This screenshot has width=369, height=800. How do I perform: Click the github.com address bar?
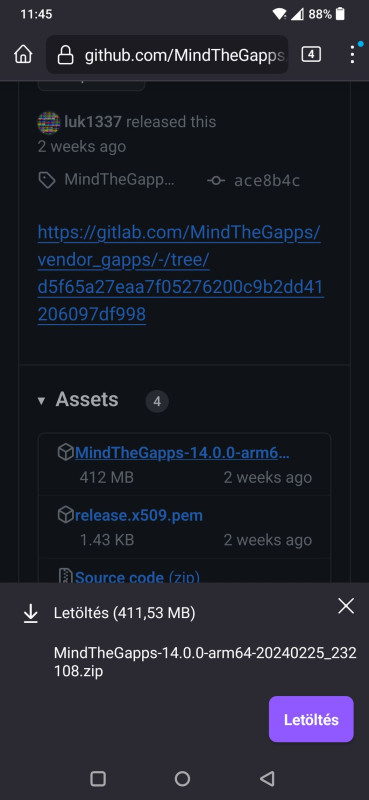click(x=167, y=55)
